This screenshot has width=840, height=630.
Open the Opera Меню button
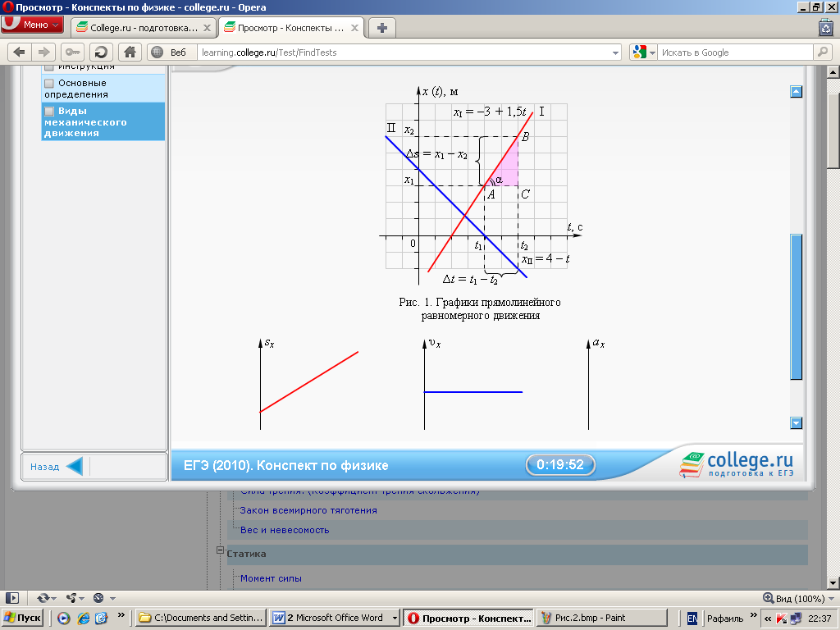click(x=32, y=25)
